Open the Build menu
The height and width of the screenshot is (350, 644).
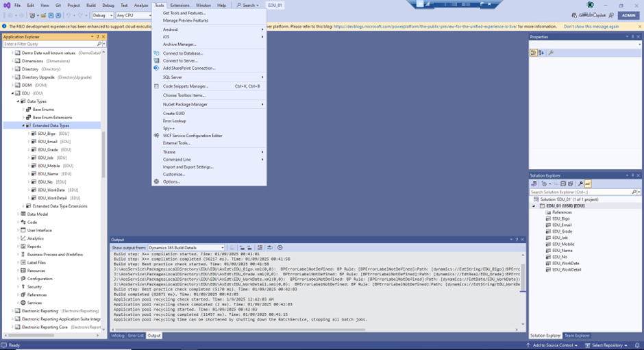(90, 5)
